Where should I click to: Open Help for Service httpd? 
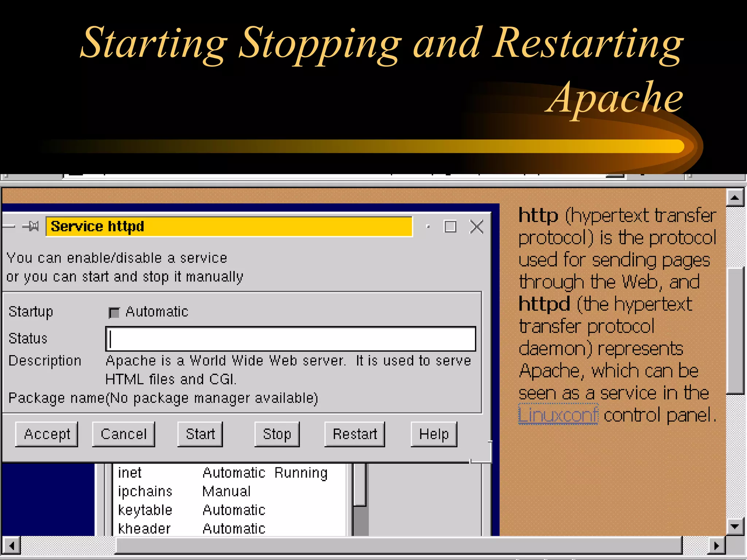coord(434,434)
